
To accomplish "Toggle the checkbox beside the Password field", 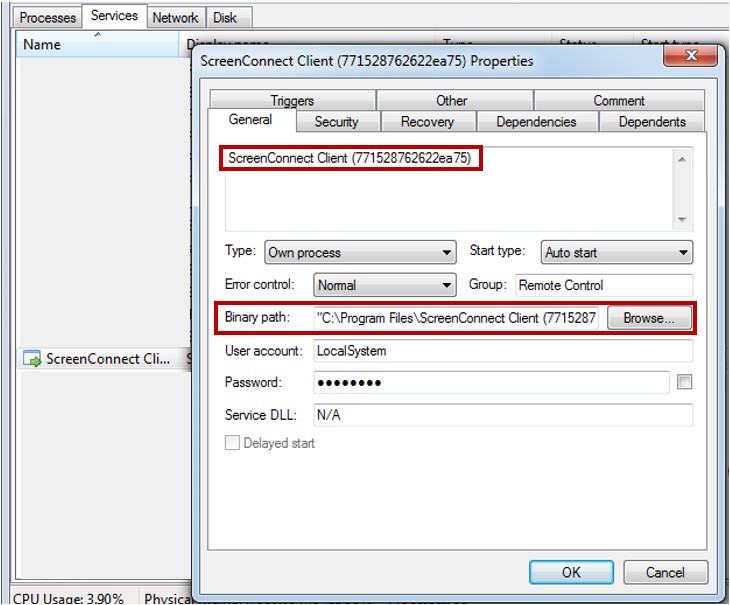I will (x=684, y=382).
